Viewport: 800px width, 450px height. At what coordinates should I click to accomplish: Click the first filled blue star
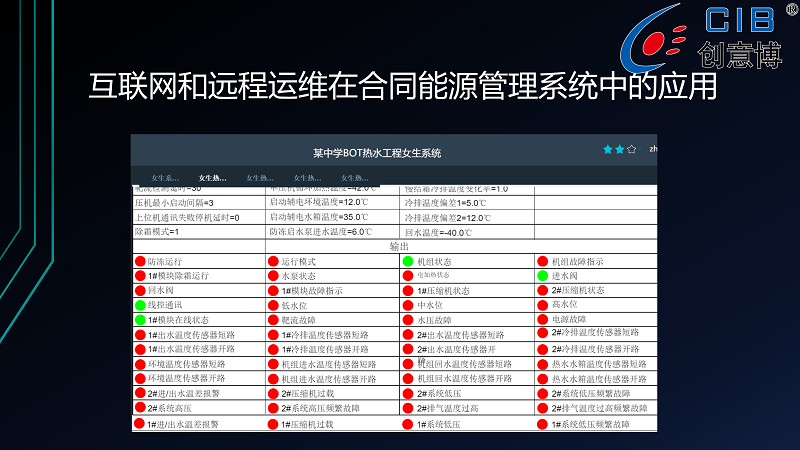607,150
